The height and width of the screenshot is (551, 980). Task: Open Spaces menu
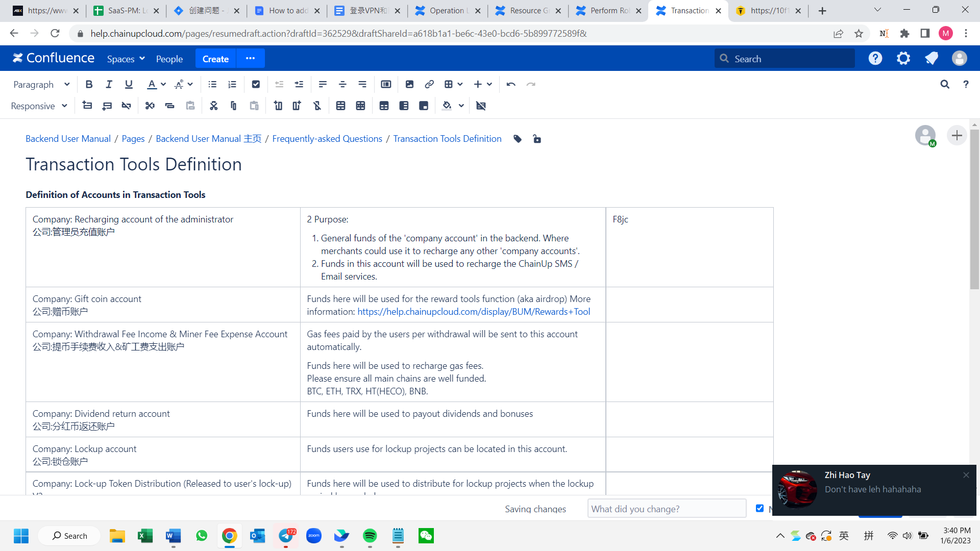pyautogui.click(x=126, y=59)
